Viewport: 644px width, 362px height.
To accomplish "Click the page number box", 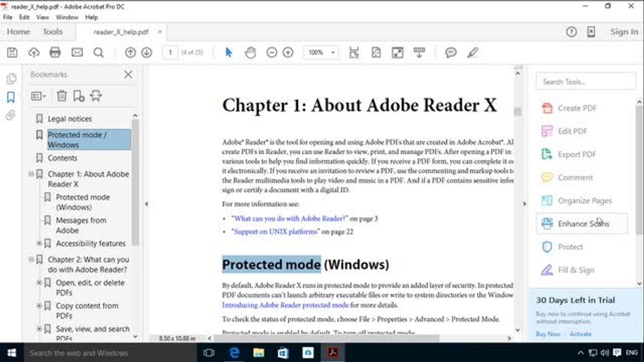I will [170, 52].
